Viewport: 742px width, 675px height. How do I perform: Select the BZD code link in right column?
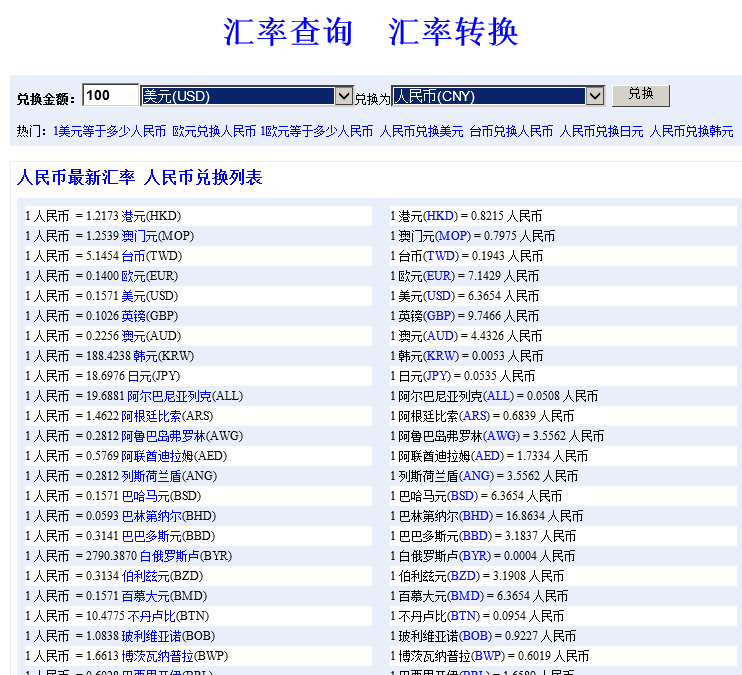[463, 576]
